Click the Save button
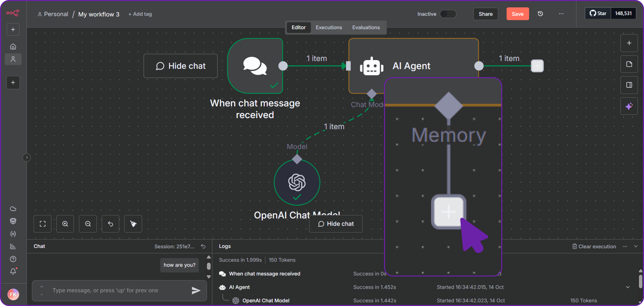 [517, 14]
